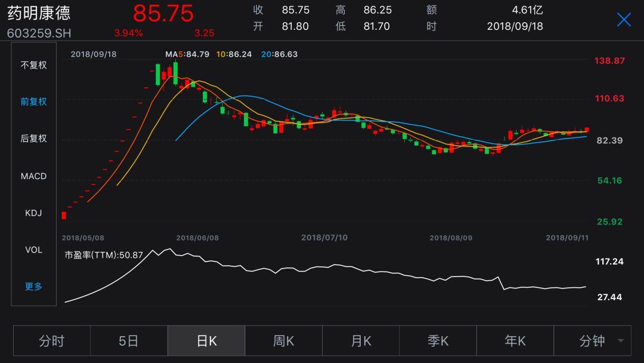Select 后复权 price adjustment mode
Viewport: 644px width, 363px height.
pos(33,138)
